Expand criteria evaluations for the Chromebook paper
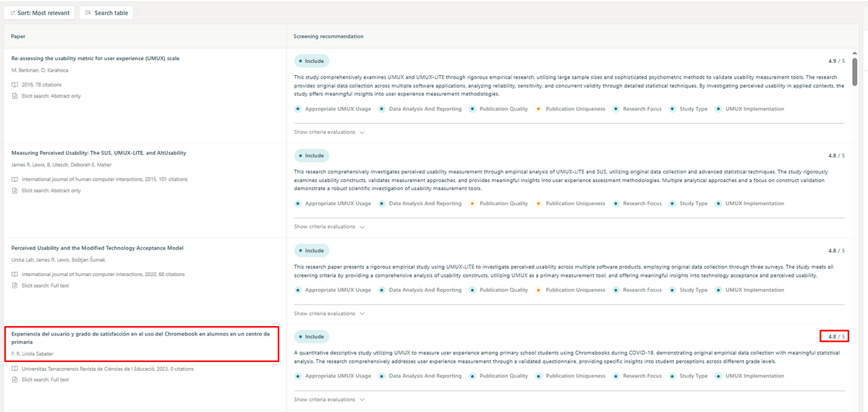This screenshot has width=868, height=412. click(329, 400)
